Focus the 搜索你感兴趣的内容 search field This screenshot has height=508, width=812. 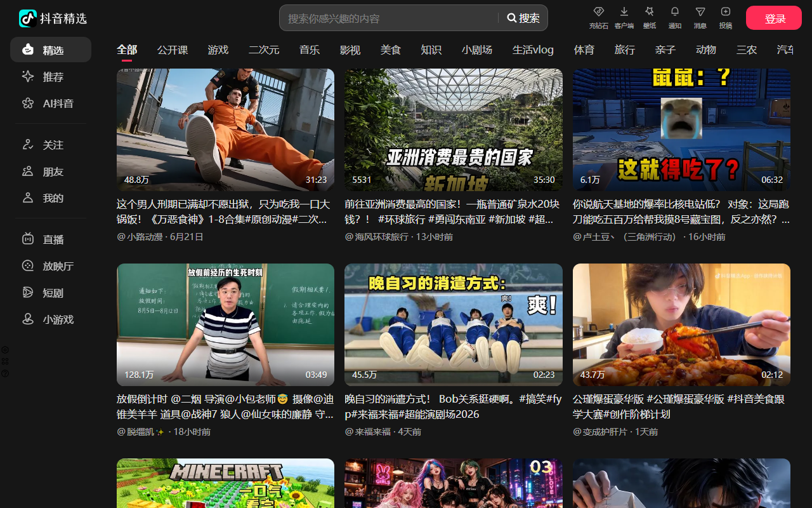[x=390, y=18]
